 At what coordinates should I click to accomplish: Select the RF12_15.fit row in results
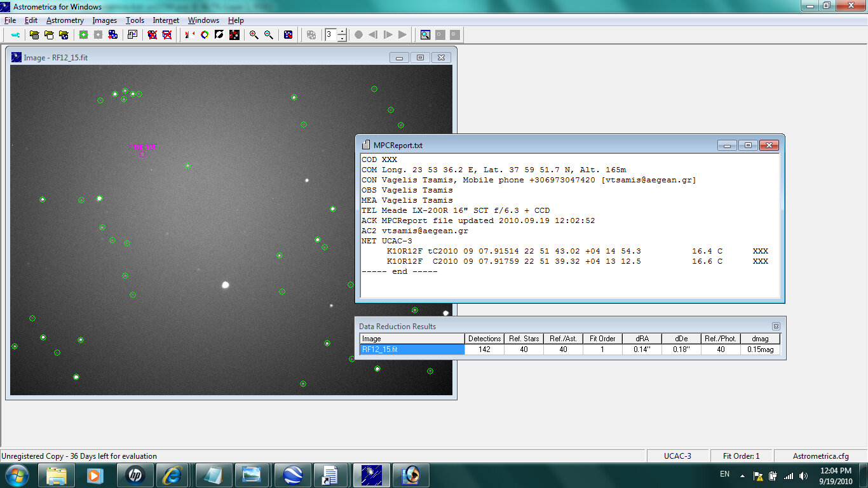point(569,349)
